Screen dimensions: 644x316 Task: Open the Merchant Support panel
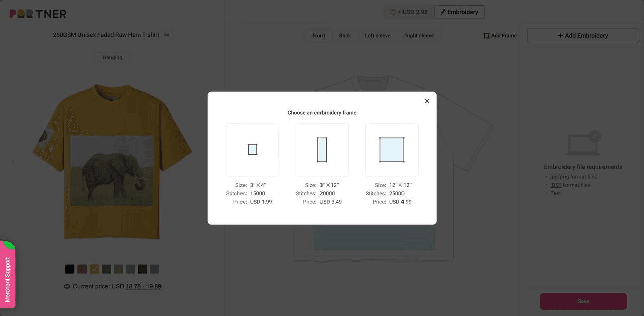8,275
